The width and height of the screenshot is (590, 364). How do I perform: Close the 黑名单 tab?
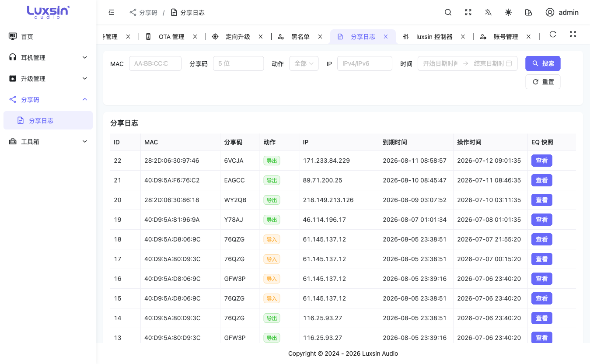(x=320, y=37)
